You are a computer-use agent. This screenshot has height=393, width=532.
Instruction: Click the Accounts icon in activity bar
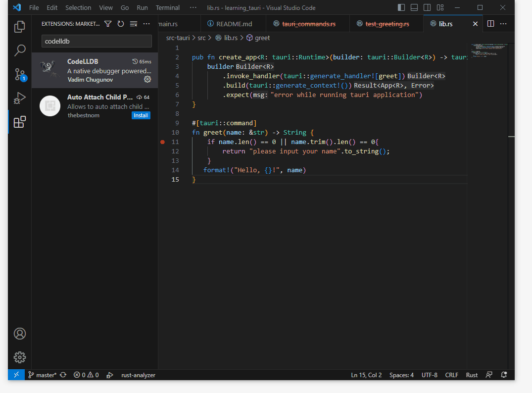(x=20, y=334)
